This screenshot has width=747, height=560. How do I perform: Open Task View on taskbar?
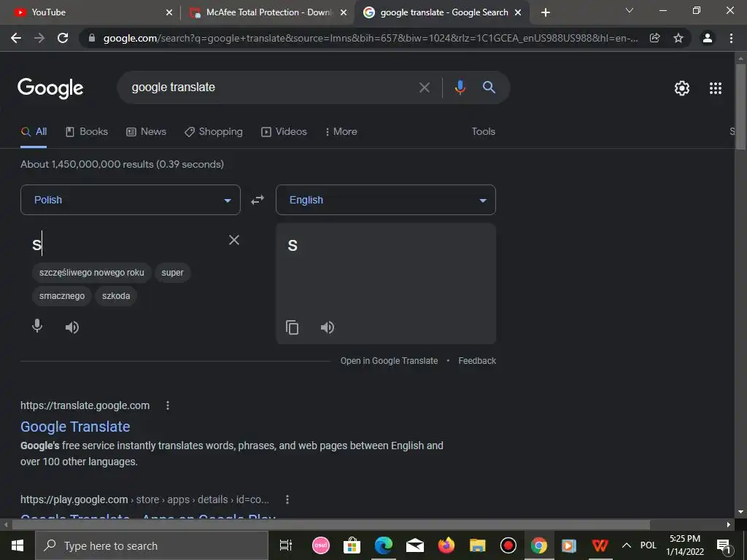point(286,545)
